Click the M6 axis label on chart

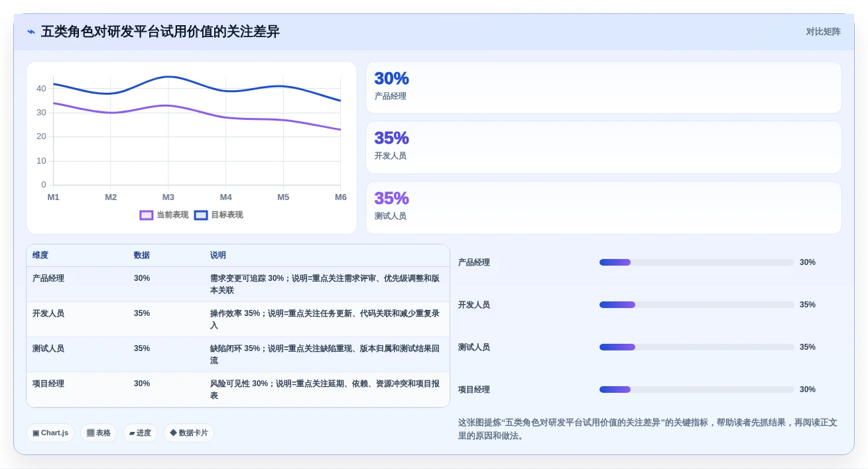click(x=340, y=197)
